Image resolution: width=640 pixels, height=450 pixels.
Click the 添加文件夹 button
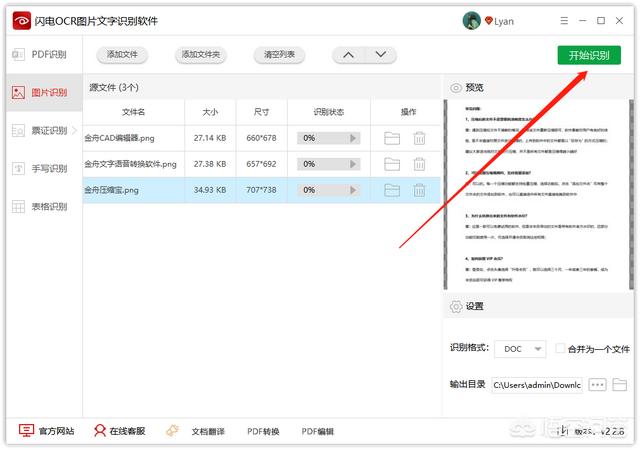(200, 55)
